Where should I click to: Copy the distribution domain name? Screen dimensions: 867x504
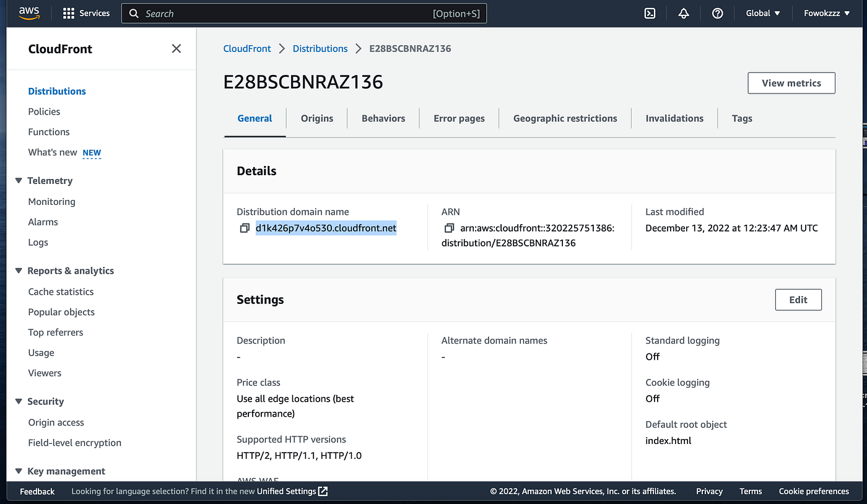pos(244,228)
